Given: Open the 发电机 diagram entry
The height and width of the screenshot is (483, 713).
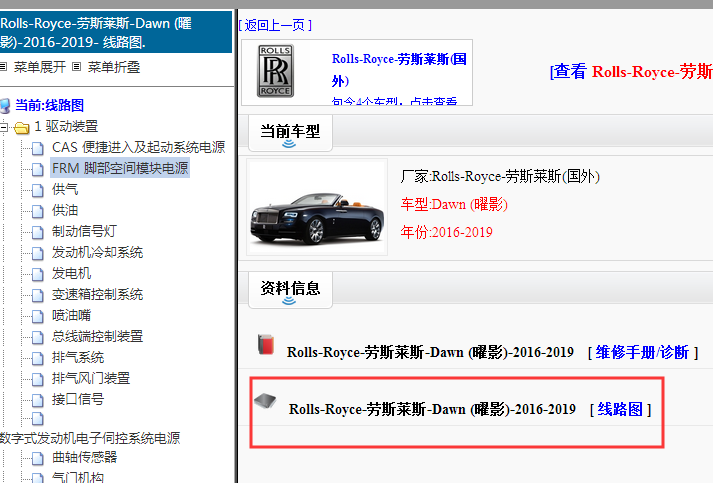Looking at the screenshot, I should 71,273.
